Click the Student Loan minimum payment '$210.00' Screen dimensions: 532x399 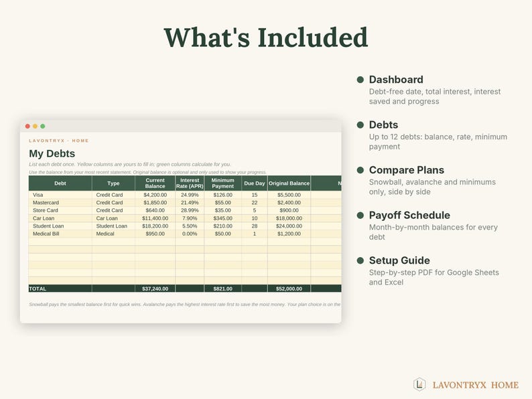(x=222, y=226)
